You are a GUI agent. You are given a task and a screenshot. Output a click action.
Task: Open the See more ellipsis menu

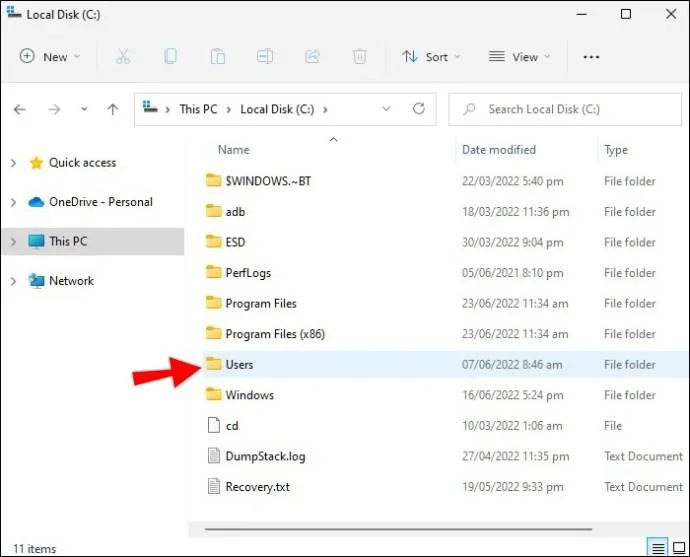pos(591,57)
